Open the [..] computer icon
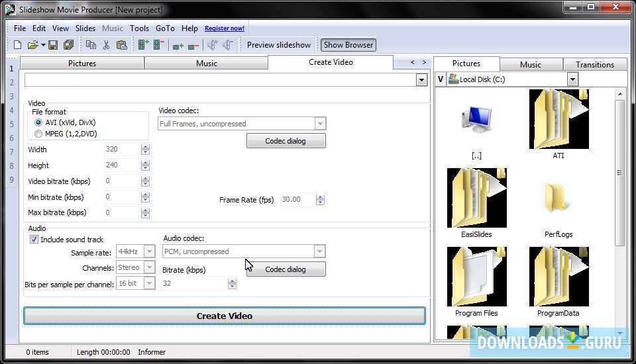Viewport: 636px width, 364px height. click(x=476, y=118)
